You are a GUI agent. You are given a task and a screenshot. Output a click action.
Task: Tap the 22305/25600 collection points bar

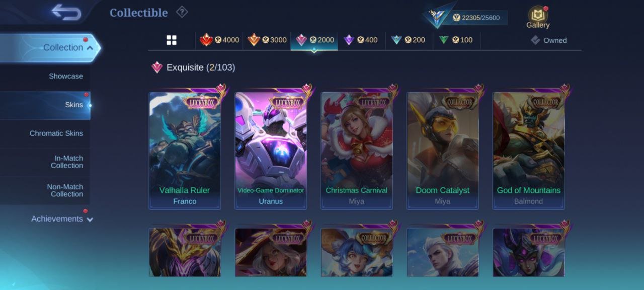click(x=474, y=18)
